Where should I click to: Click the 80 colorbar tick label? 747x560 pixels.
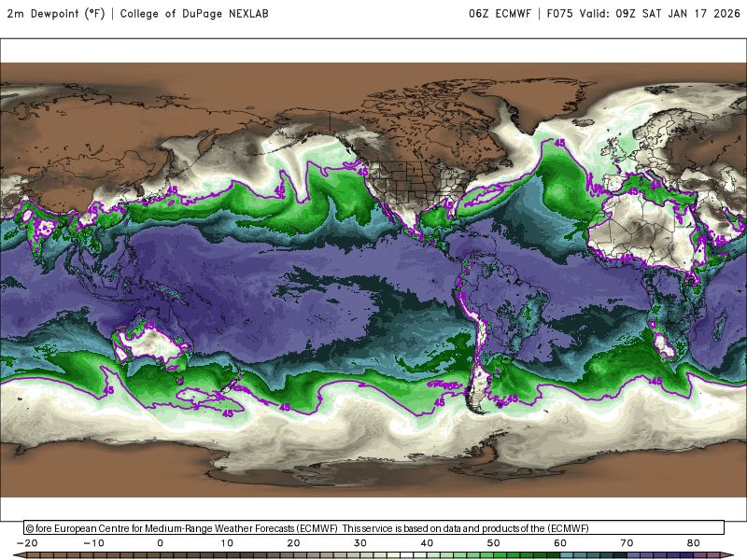(694, 543)
